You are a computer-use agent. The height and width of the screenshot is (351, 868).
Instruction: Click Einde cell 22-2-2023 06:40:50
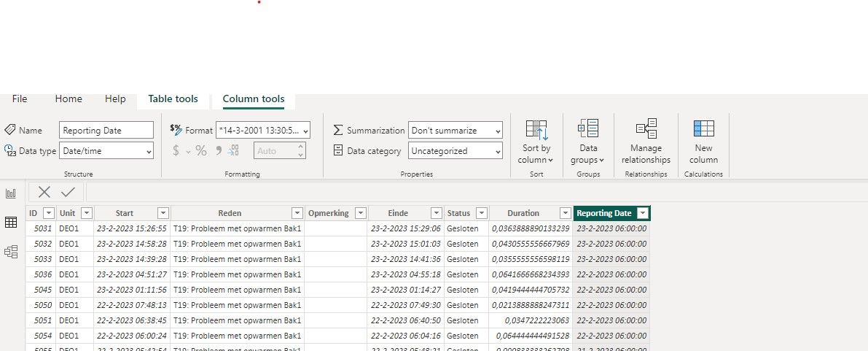(406, 320)
